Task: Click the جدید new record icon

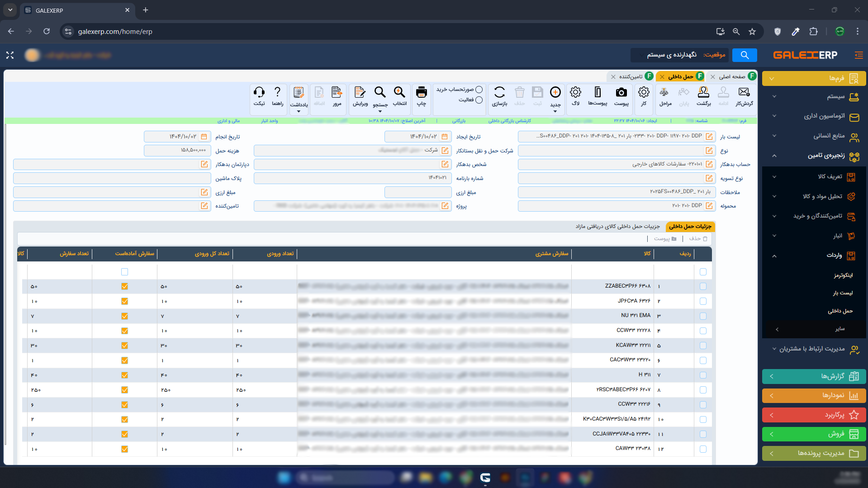Action: coord(555,93)
